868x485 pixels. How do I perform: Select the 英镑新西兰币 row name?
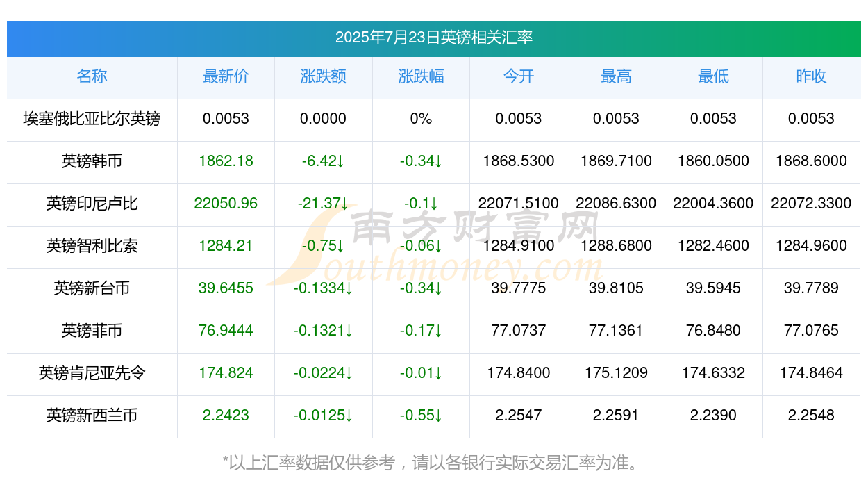(x=92, y=416)
